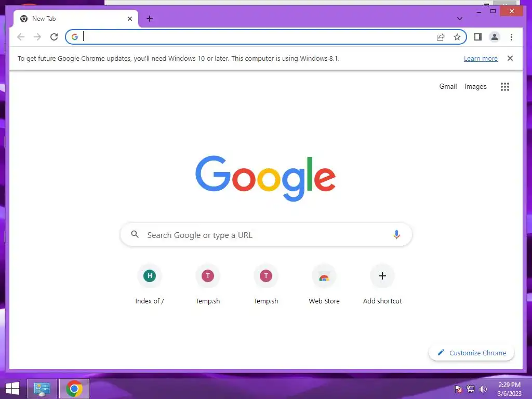The image size is (532, 399).
Task: Open the Action Center flag tray icon
Action: point(458,389)
